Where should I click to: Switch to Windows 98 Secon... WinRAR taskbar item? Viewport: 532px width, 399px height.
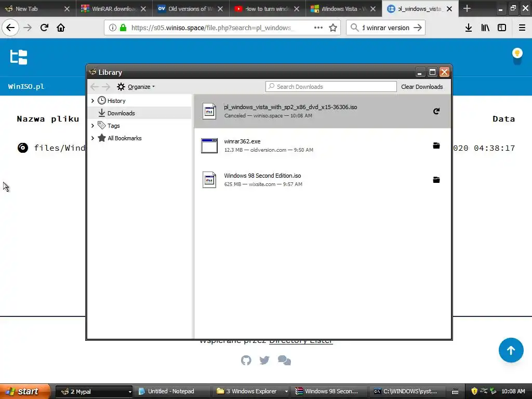pyautogui.click(x=329, y=392)
